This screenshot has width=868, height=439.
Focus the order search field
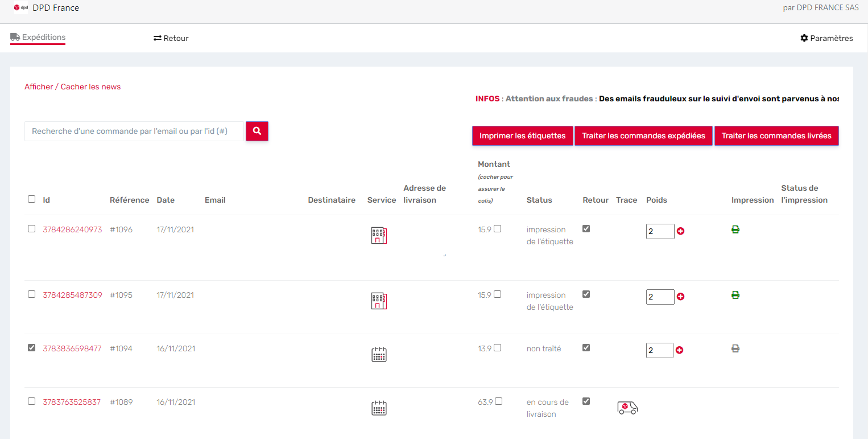tap(134, 131)
